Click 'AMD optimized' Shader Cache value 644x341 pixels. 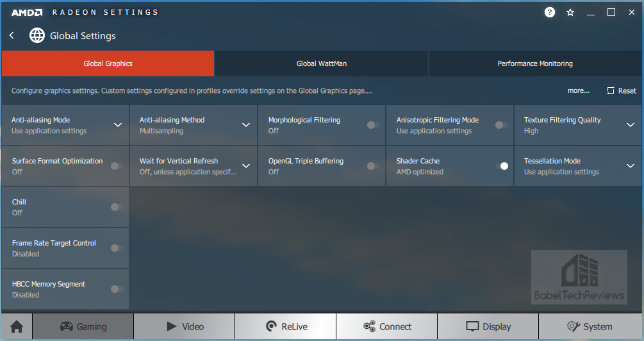click(x=420, y=172)
